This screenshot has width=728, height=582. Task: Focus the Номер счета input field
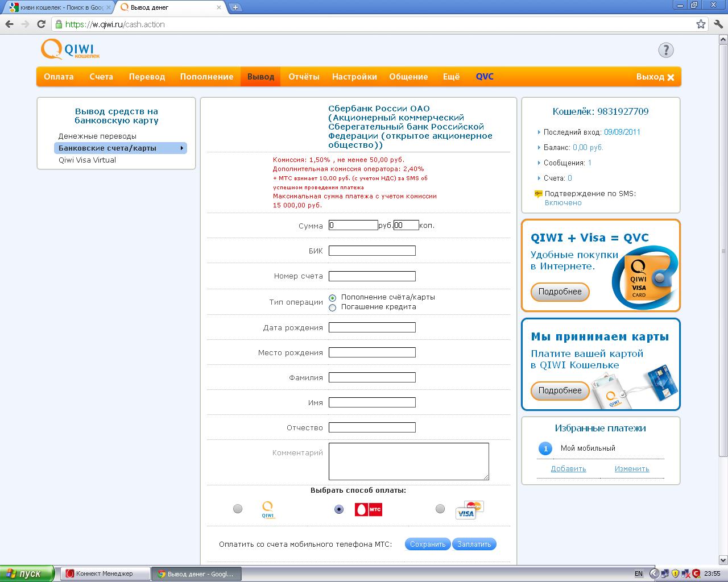[372, 276]
